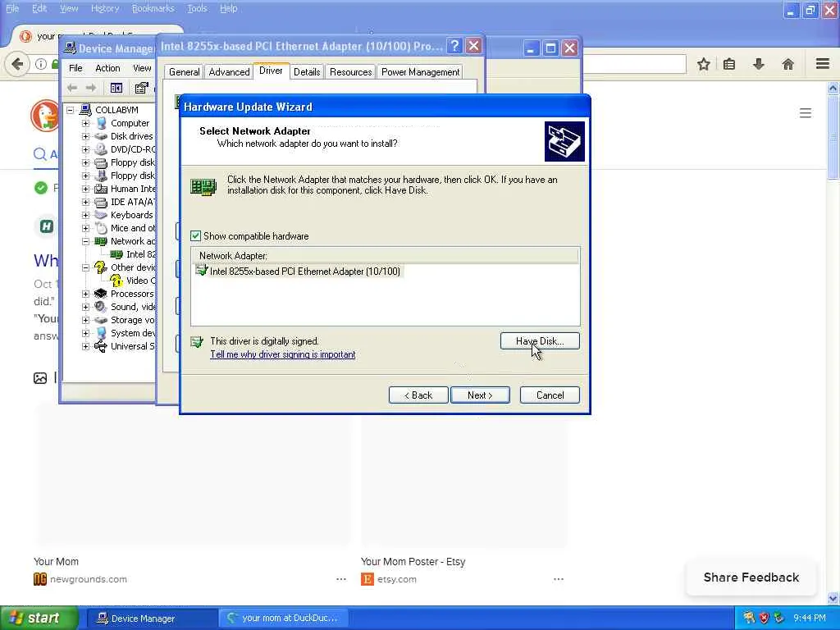840x630 pixels.
Task: Switch to the Details tab
Action: click(307, 72)
